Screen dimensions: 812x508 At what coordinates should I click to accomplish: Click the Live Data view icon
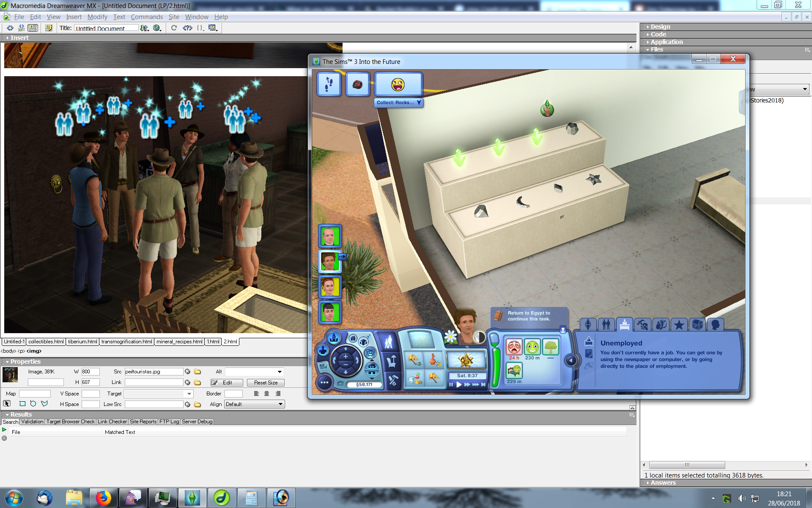click(x=49, y=28)
